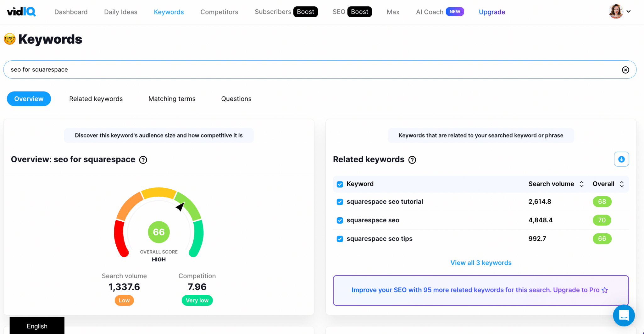
Task: Click the 1,337.6 search volume value
Action: pyautogui.click(x=124, y=287)
